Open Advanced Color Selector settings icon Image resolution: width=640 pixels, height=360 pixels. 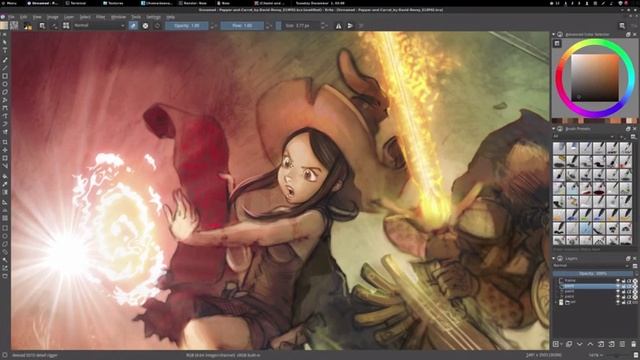pos(557,43)
